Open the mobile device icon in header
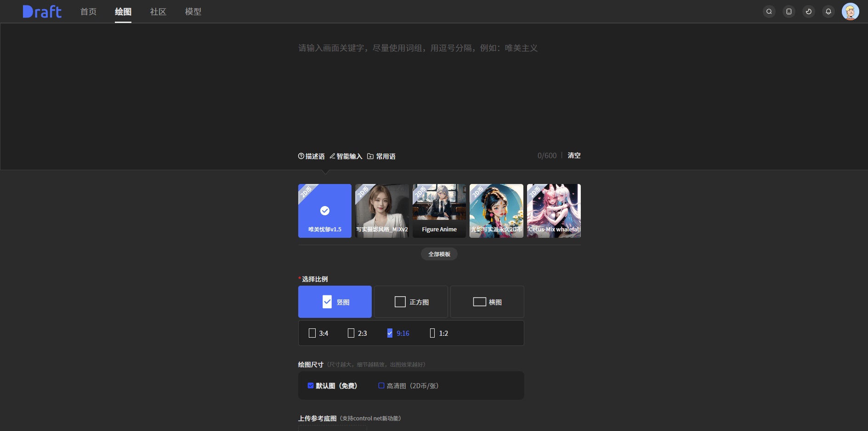The width and height of the screenshot is (868, 431). pos(789,11)
